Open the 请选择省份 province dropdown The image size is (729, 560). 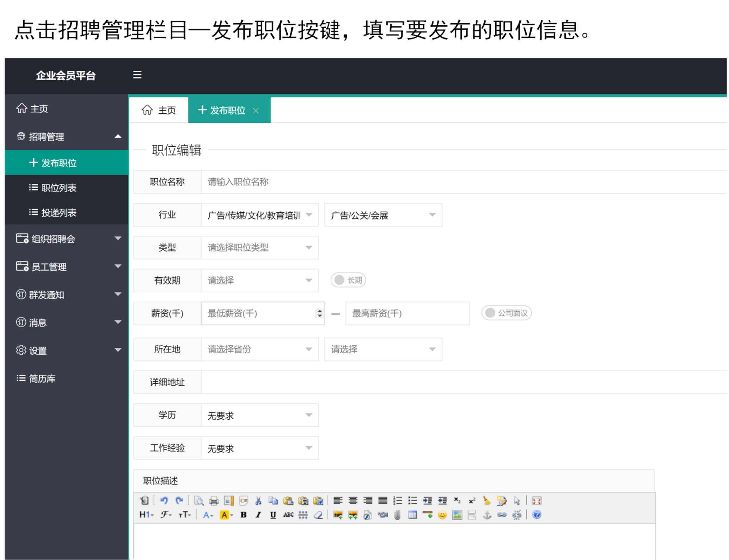pos(260,349)
